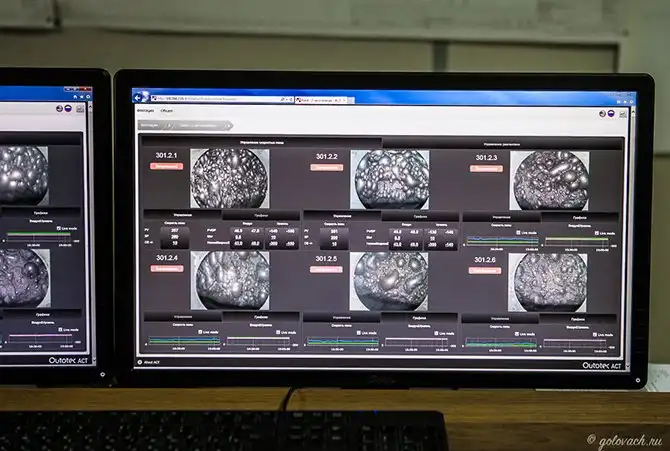Toggle left Live mode checkbox in 301.2.4 panel

tap(201, 331)
